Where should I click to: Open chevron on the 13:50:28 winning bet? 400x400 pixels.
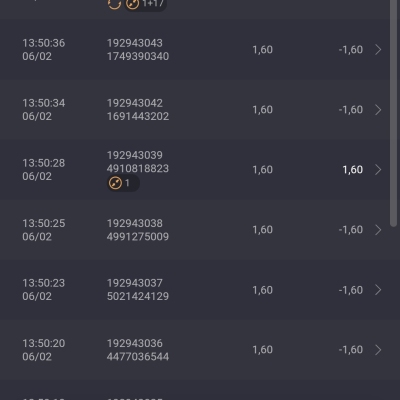point(378,170)
